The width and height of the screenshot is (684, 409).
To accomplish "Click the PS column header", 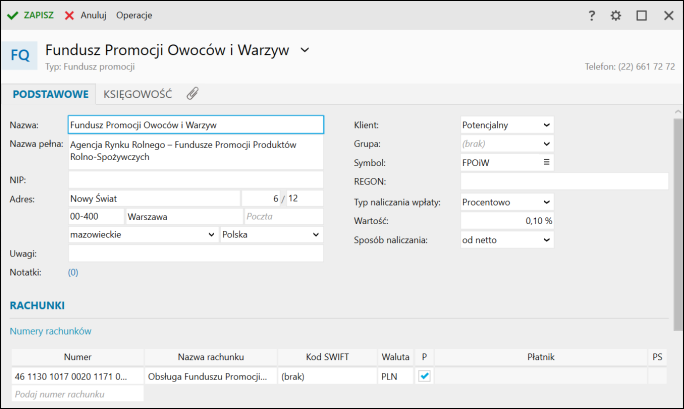I will tap(657, 357).
